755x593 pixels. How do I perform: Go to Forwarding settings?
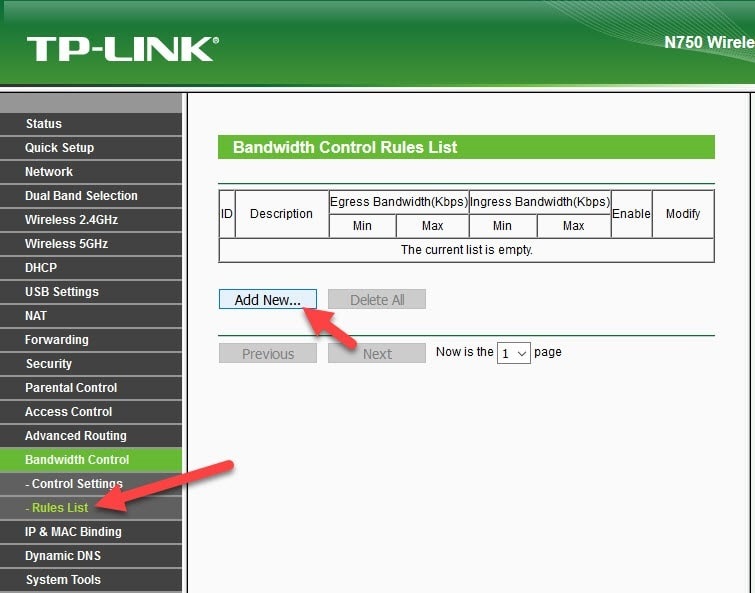tap(57, 340)
